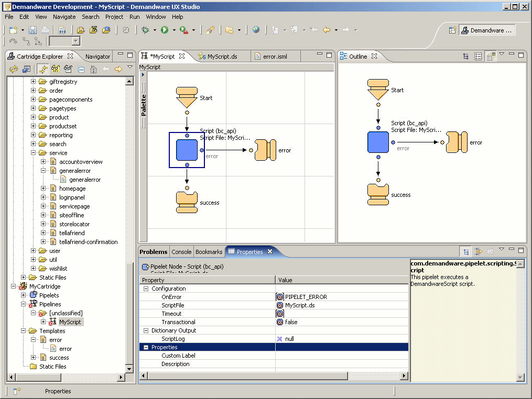Click the MyScript.ds ScriptFile value
Screen dimensions: 532x399
342,305
